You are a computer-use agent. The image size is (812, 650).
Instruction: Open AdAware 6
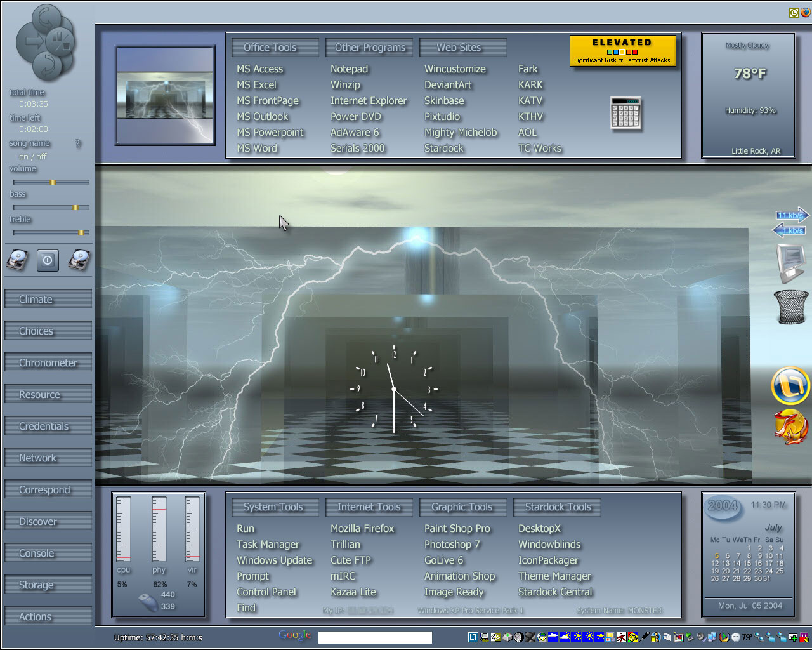pyautogui.click(x=355, y=133)
